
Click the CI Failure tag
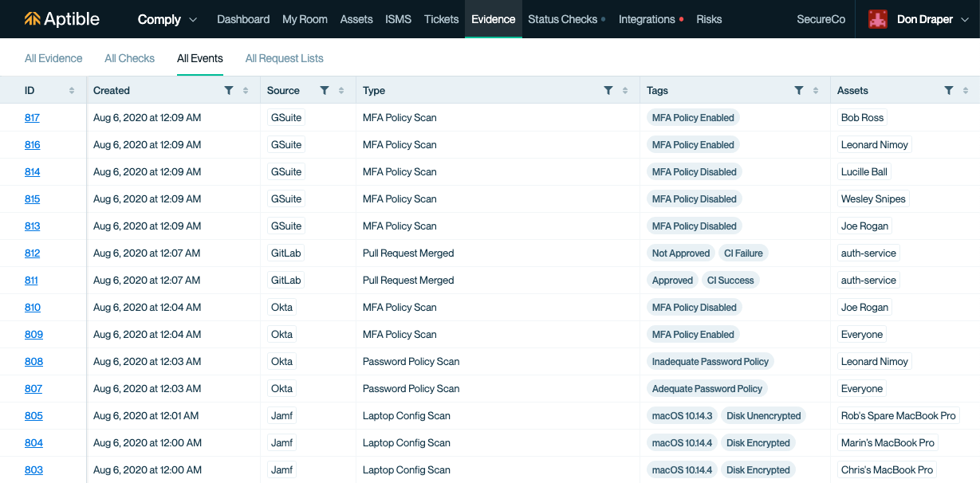click(x=743, y=253)
